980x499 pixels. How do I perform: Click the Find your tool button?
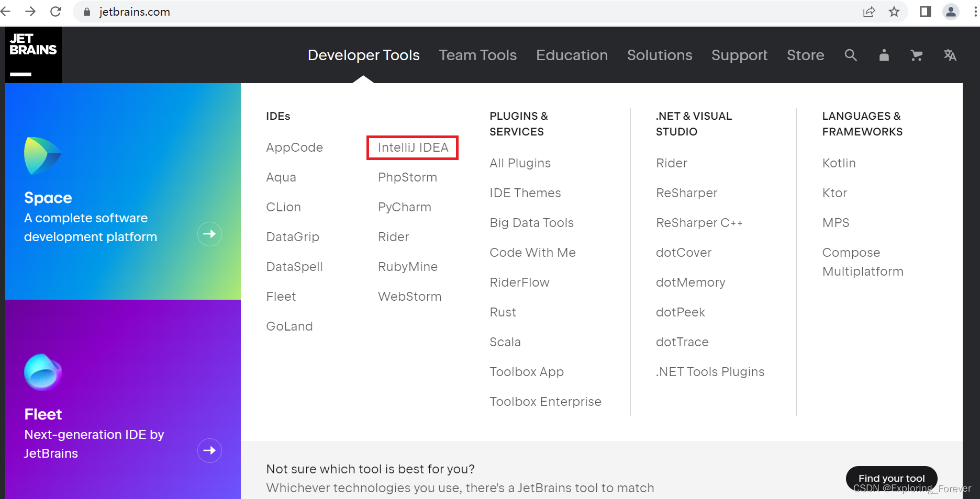[892, 479]
